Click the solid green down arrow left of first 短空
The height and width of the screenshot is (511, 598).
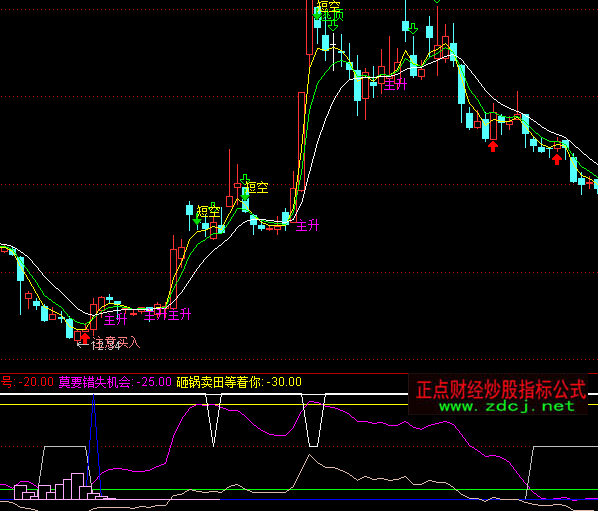(197, 220)
